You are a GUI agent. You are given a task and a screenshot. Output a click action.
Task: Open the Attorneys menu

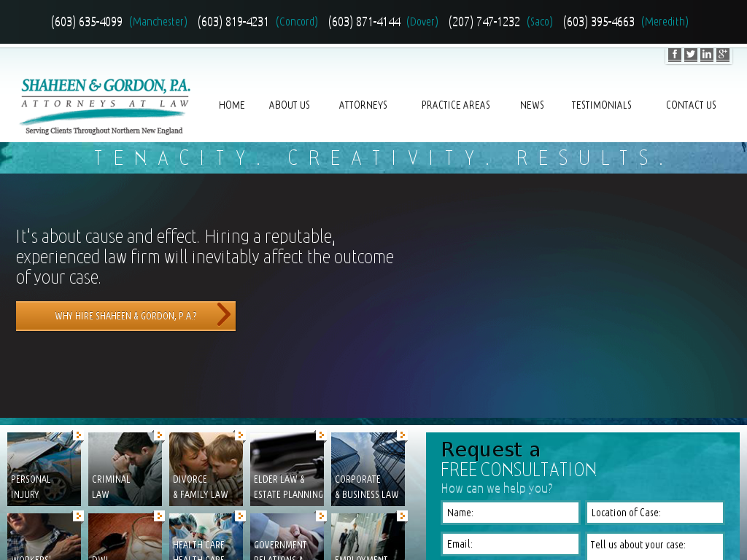[x=363, y=105]
